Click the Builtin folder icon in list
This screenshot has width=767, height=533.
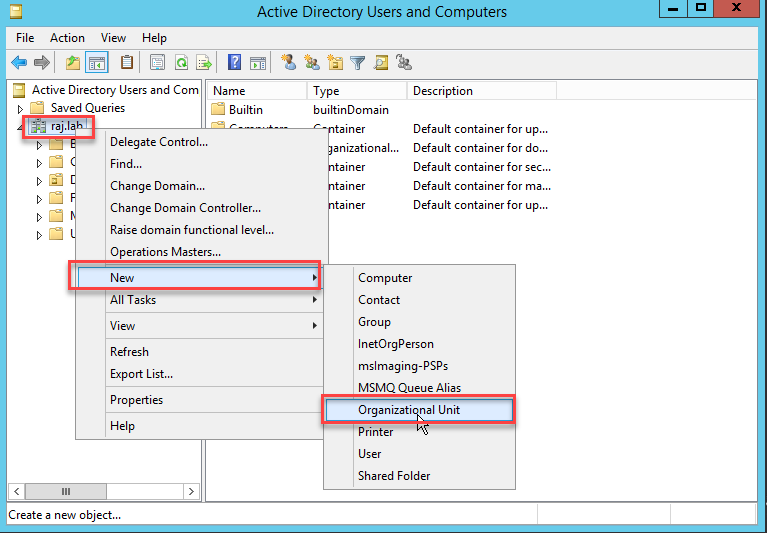pos(218,109)
